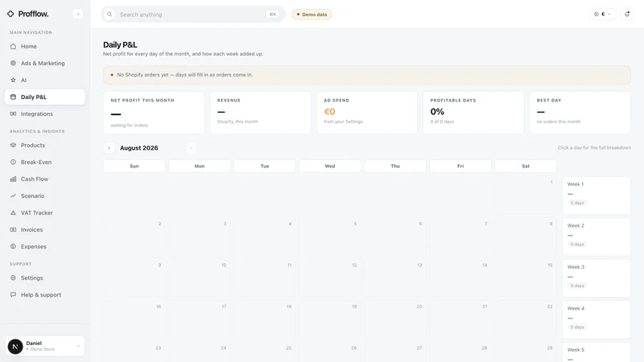The image size is (644, 362).
Task: Navigate to Break-Even section
Action: pyautogui.click(x=45, y=162)
